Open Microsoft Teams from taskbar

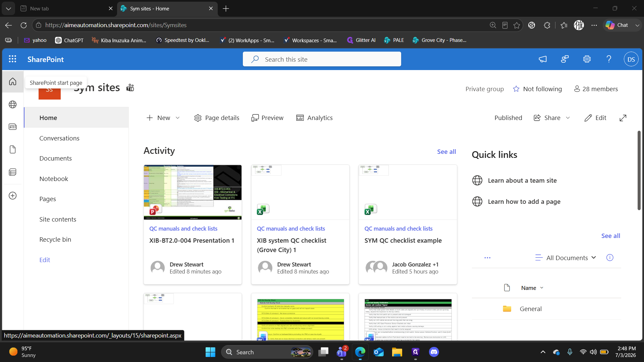342,352
